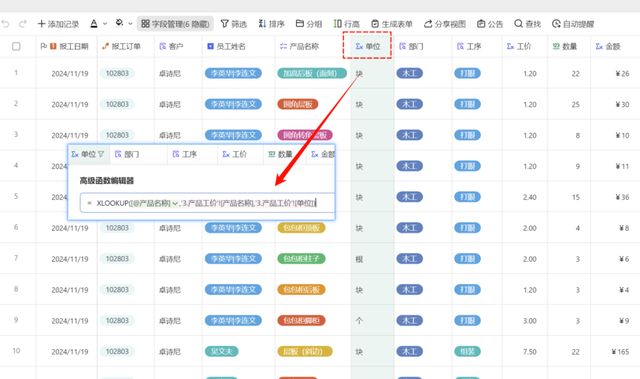Open the 公告 announcement item
The image size is (640, 379).
coord(490,24)
